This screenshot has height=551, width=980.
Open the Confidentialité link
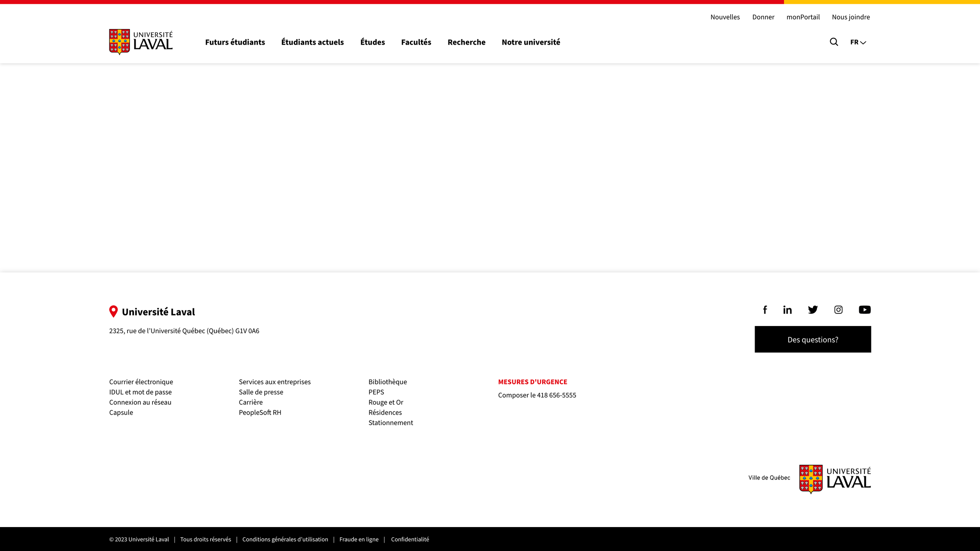410,539
